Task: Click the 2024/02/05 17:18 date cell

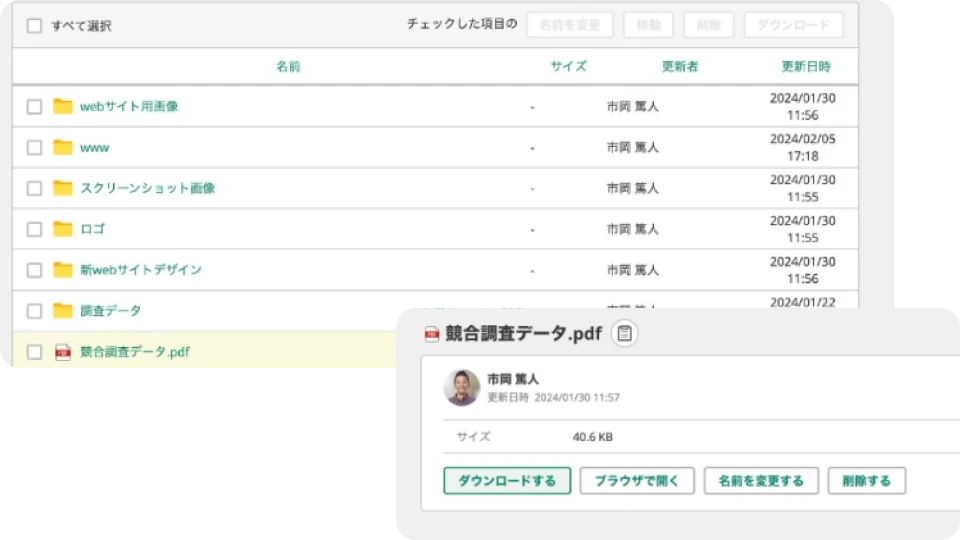Action: 803,148
